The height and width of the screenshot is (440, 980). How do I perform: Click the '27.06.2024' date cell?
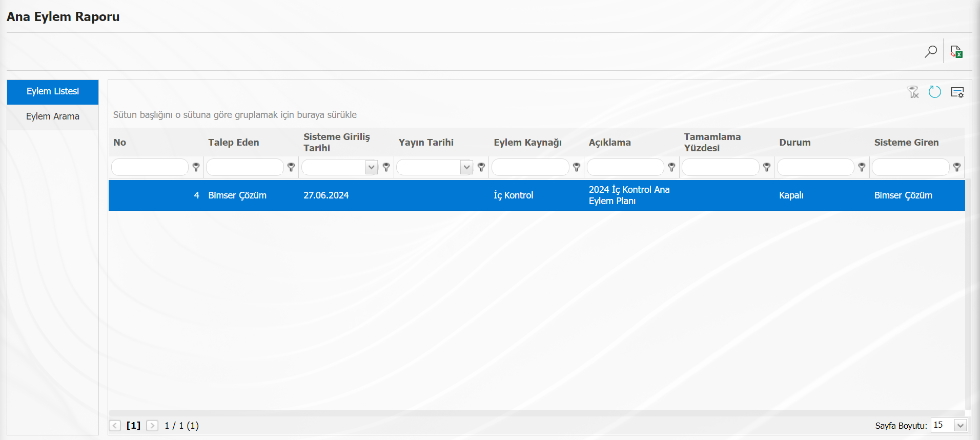[x=326, y=195]
